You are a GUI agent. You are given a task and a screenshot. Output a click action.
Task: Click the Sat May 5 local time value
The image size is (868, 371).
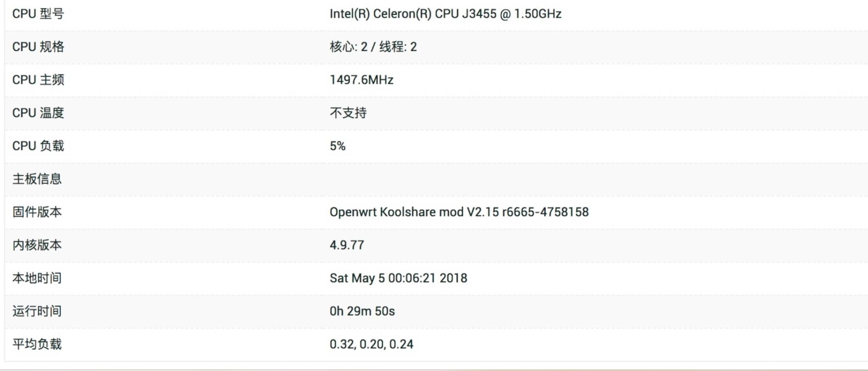click(398, 278)
